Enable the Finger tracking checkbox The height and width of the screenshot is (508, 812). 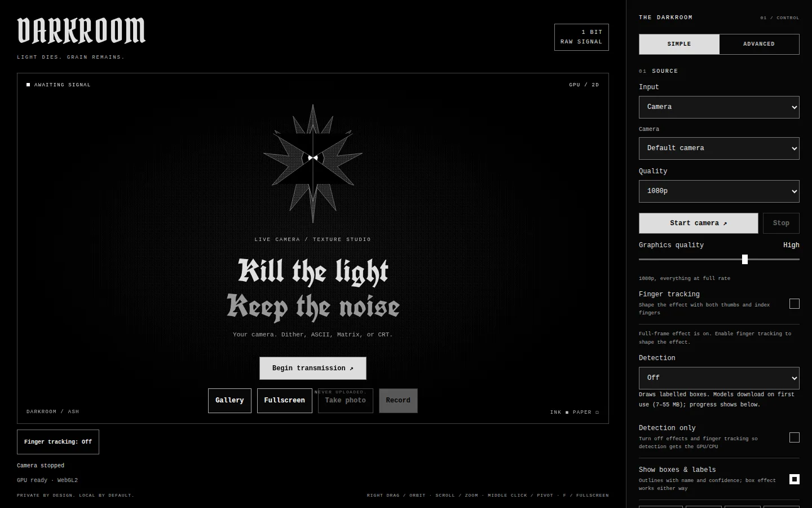795,304
